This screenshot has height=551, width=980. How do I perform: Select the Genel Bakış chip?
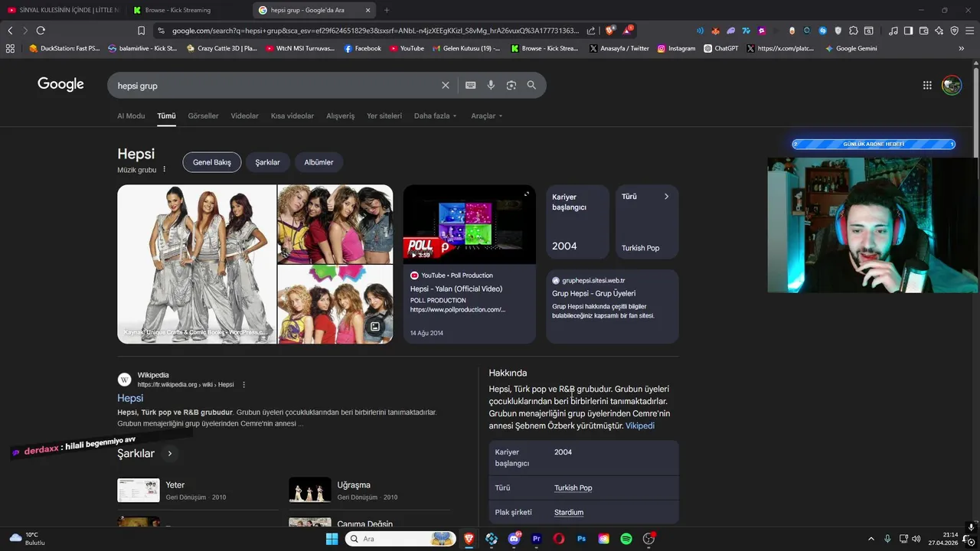pos(212,162)
